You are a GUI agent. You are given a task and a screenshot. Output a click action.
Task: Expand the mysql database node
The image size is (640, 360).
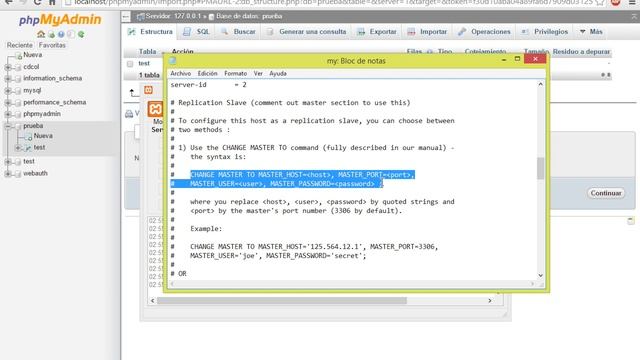tap(8, 91)
